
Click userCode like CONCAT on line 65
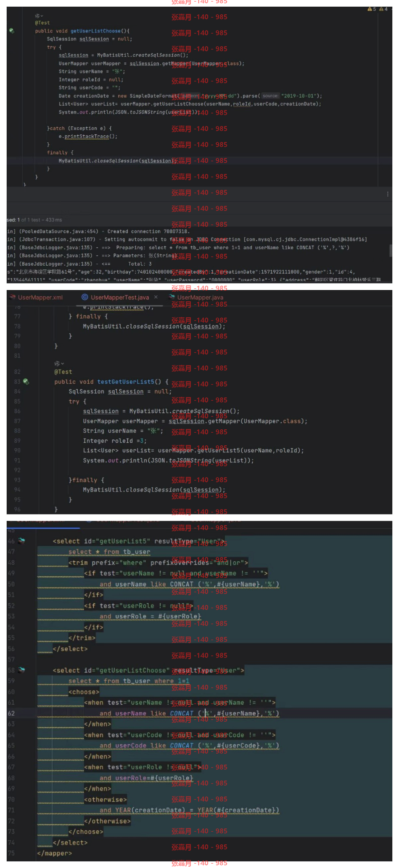(x=154, y=746)
